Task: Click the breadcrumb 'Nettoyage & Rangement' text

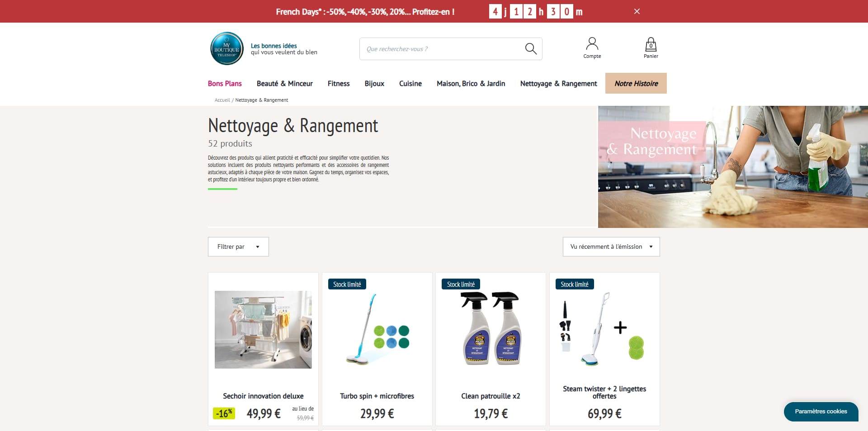Action: [261, 100]
